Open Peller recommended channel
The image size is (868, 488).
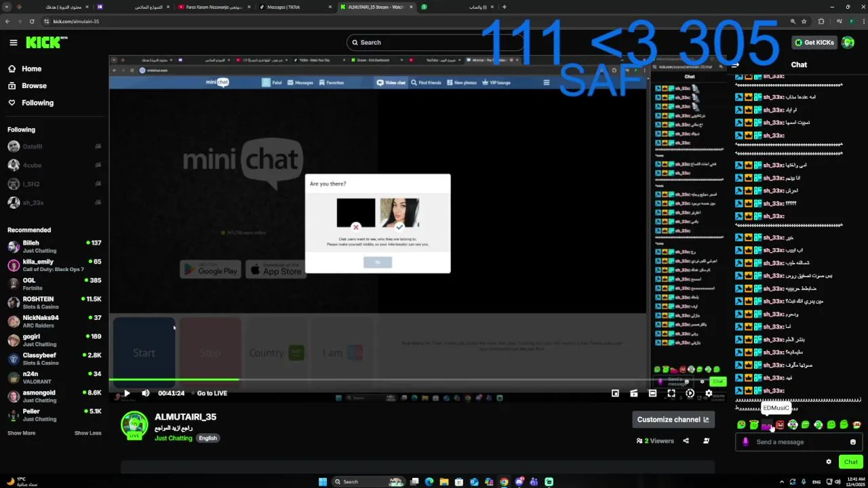click(x=54, y=415)
